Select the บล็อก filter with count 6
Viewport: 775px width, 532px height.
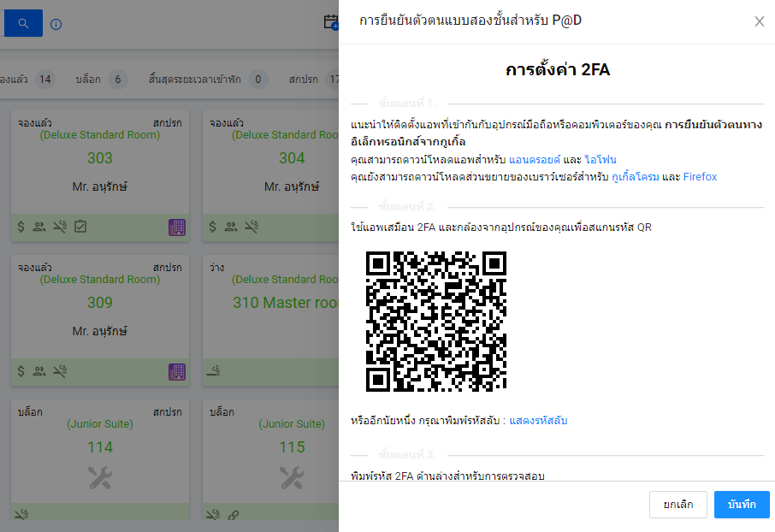[101, 79]
